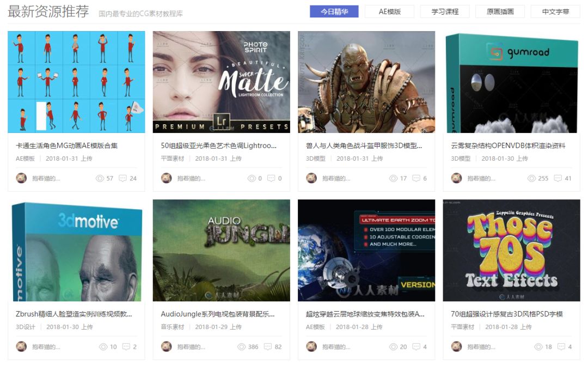This screenshot has height=365, width=588.
Task: Click uploader avatar on 70s PSD card
Action: (456, 346)
